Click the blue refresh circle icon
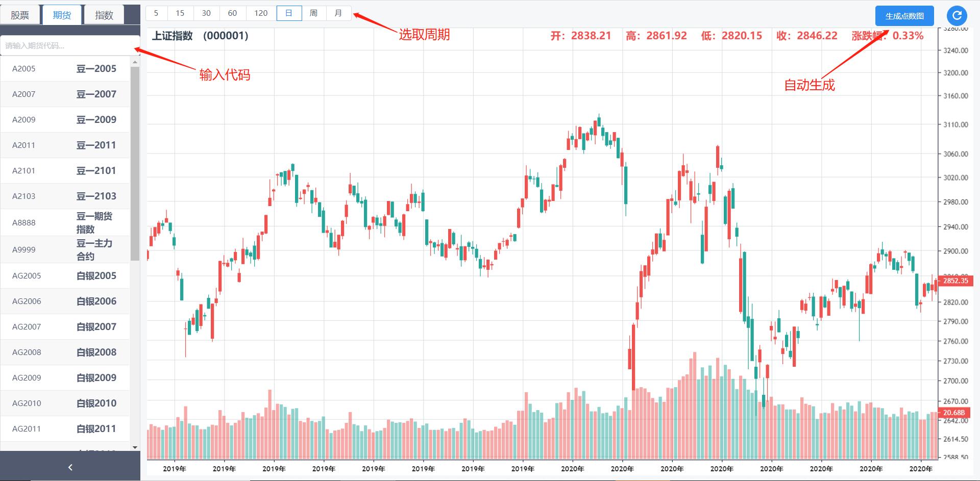 click(x=957, y=15)
